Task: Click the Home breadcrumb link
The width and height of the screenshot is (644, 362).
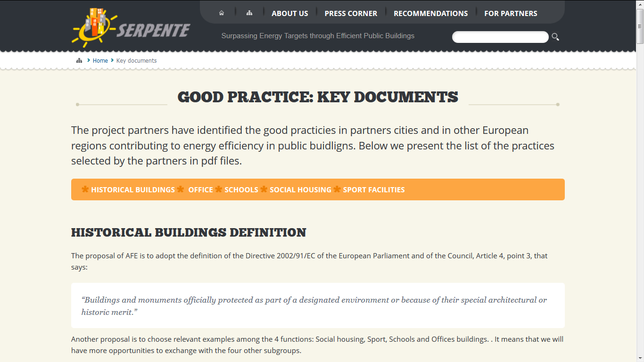Action: pos(100,61)
